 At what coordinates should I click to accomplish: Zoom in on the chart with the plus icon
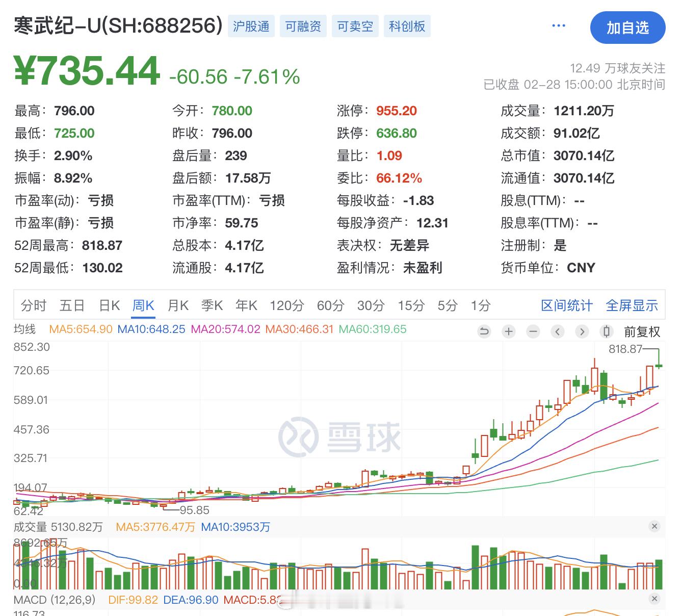click(x=509, y=332)
